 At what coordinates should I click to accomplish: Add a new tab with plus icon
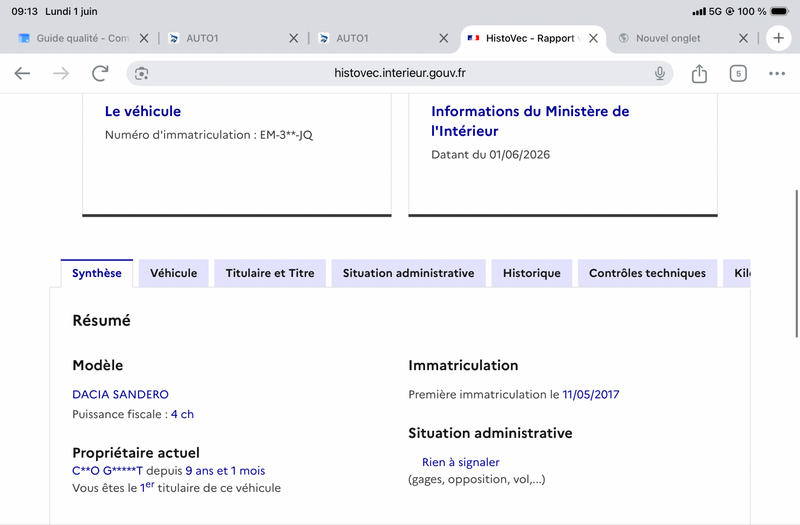(x=778, y=38)
